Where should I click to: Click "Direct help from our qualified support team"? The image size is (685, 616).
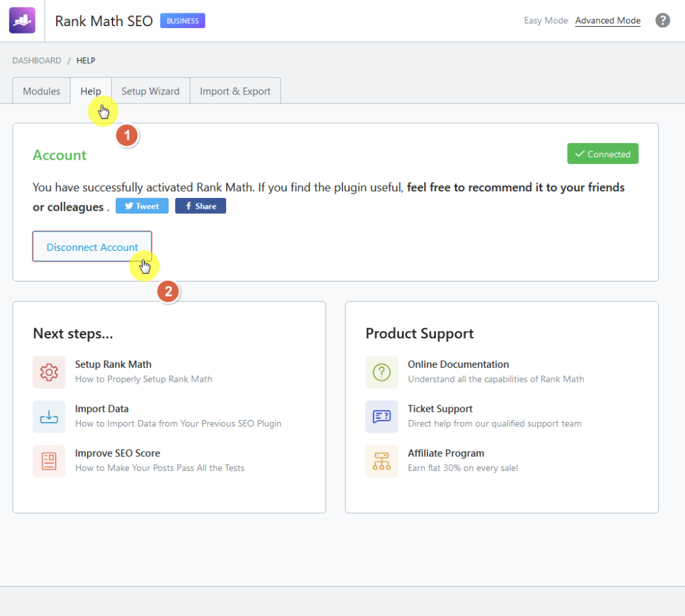[x=494, y=423]
